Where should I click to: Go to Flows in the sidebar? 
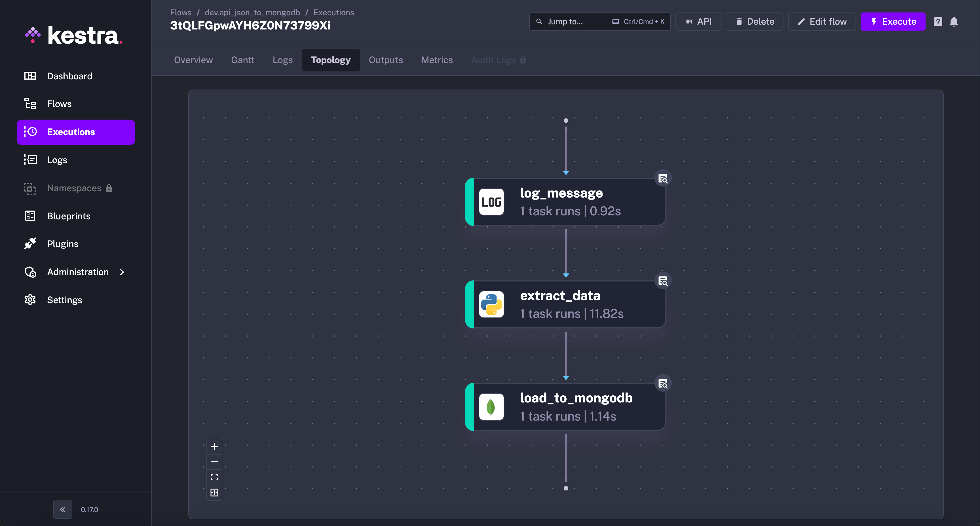point(76,104)
